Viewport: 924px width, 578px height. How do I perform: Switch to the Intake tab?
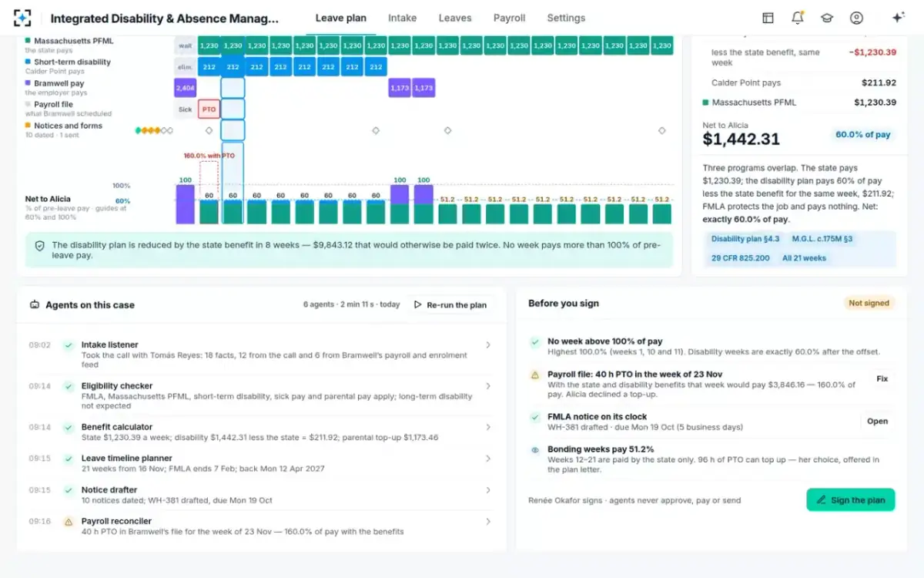402,18
